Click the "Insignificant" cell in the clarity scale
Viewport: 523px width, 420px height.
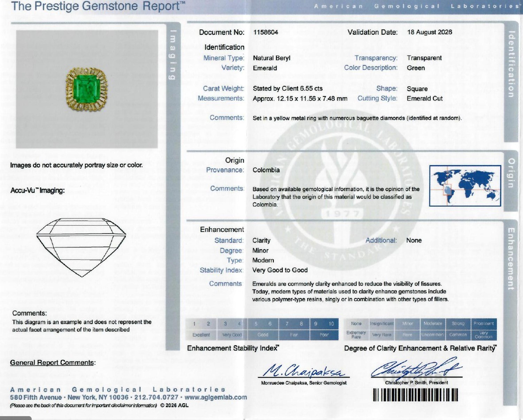382,324
